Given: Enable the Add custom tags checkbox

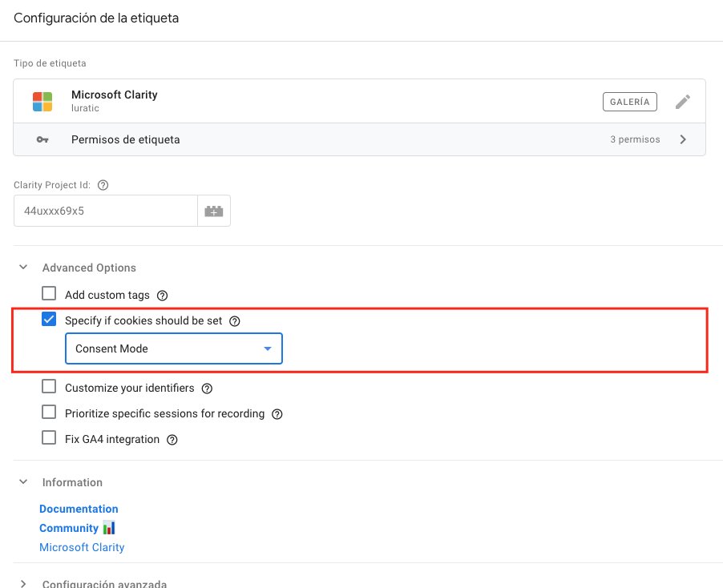Looking at the screenshot, I should click(x=49, y=293).
